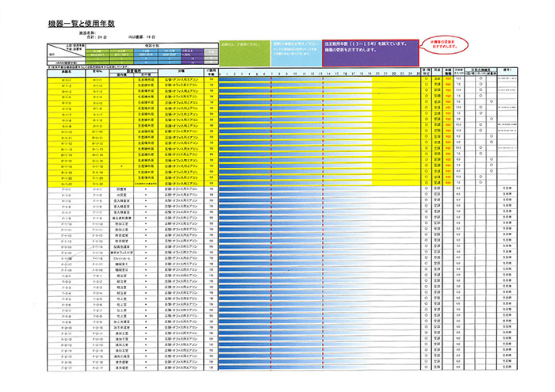Click 店舗・オフィス用エアコン in the R-1-1 row
This screenshot has width=555, height=392.
pos(181,79)
